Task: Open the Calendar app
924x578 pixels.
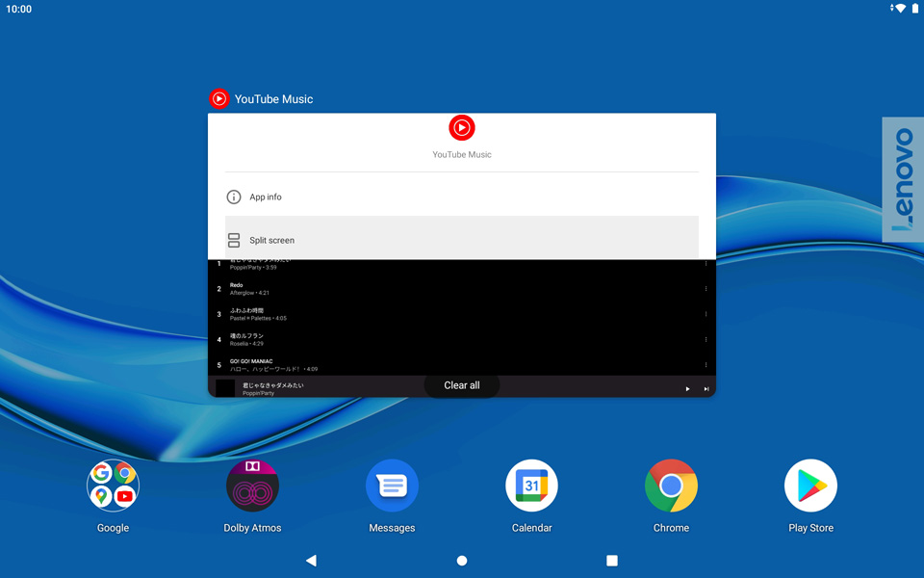Action: click(x=531, y=486)
